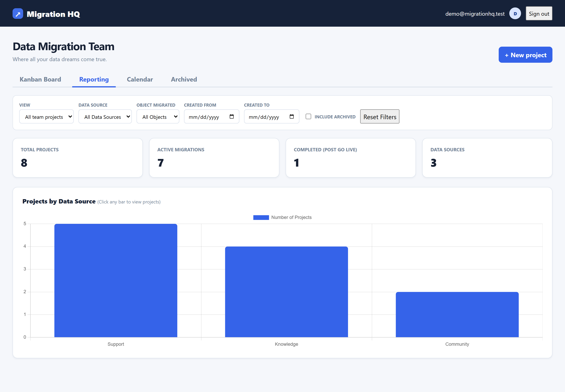Go to the Archived tab
Viewport: 565px width, 392px height.
tap(184, 79)
